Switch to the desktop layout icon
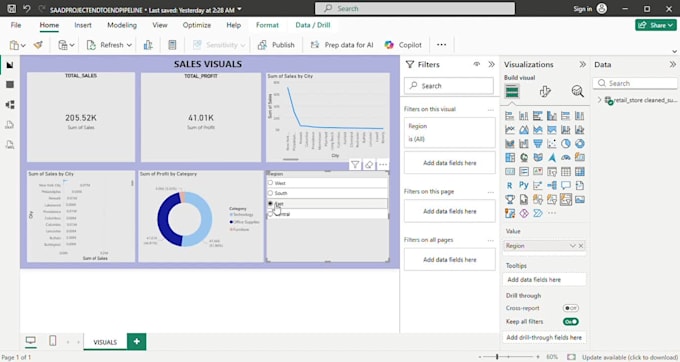 (x=30, y=341)
